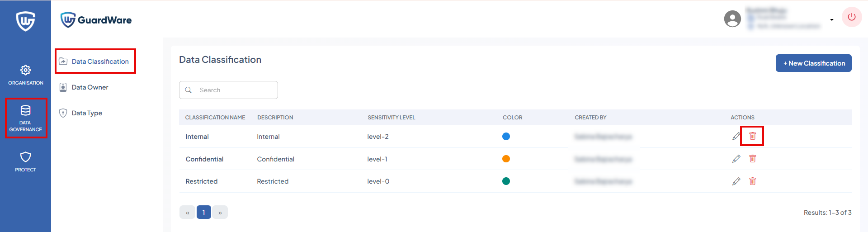Edit the Restricted classification
Screen dimensions: 868x232
[x=736, y=181]
